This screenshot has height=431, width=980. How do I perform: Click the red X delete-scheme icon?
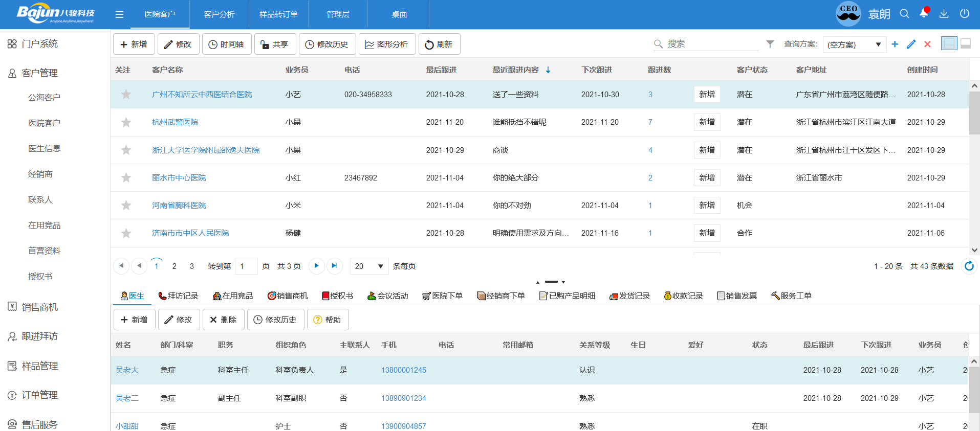(927, 44)
